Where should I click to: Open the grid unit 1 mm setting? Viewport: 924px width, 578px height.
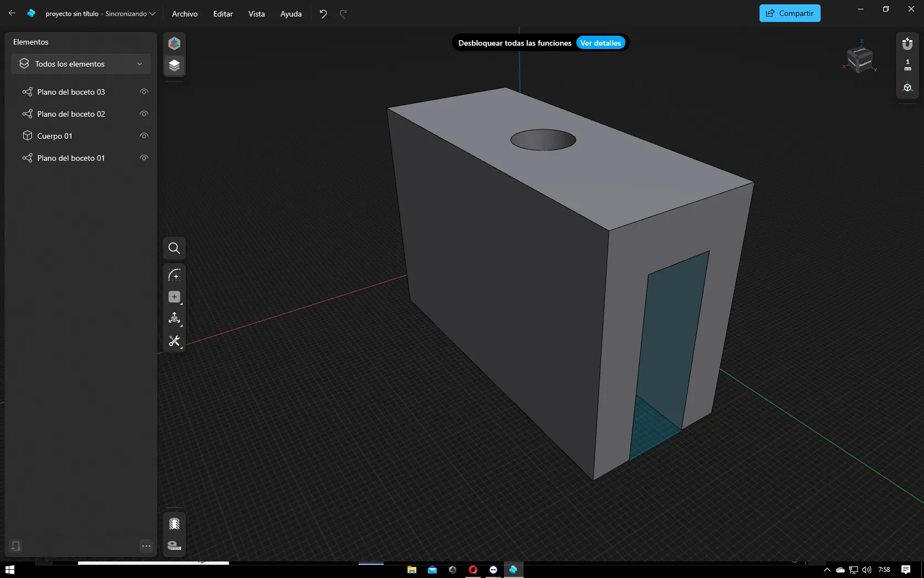click(x=908, y=65)
